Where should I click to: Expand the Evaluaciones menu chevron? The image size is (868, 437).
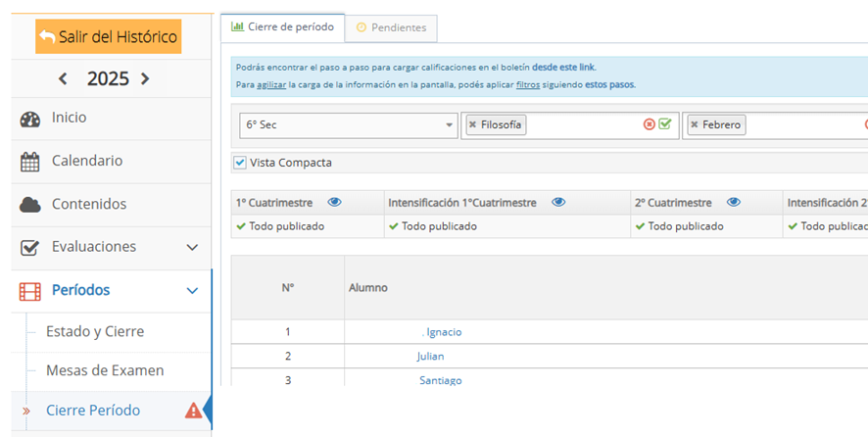(192, 248)
